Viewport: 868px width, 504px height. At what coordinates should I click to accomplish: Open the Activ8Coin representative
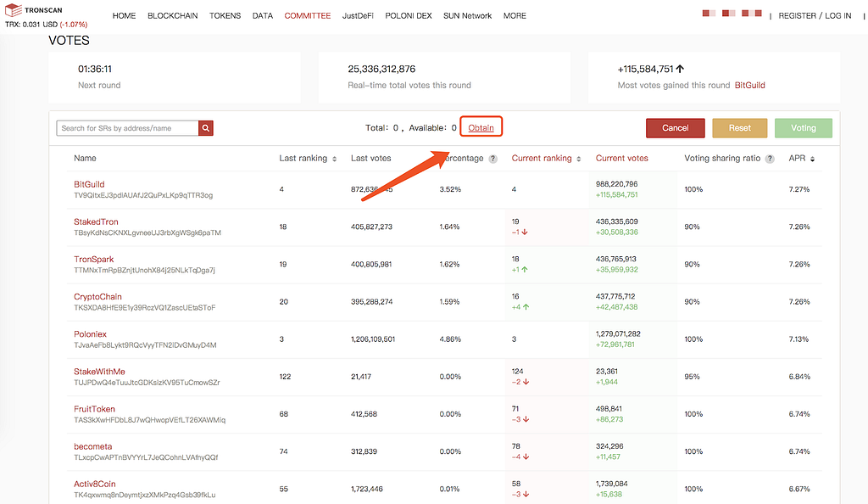(95, 484)
